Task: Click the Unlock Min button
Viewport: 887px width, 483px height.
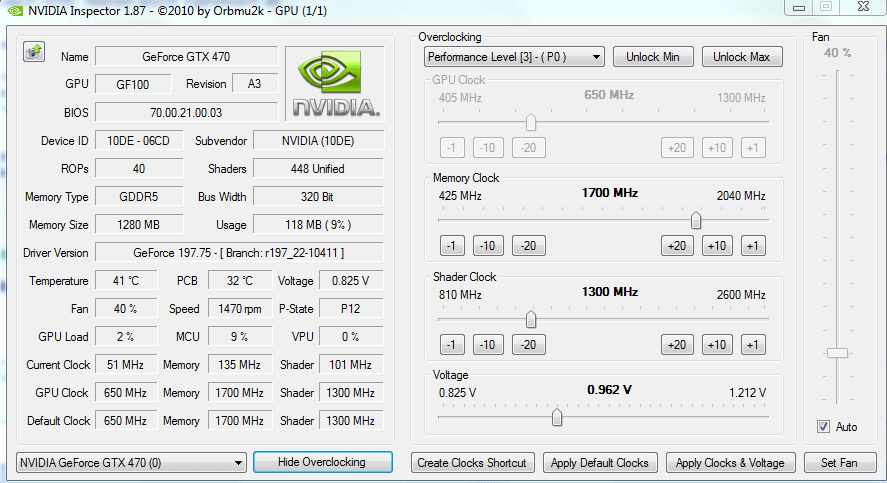Action: (x=653, y=57)
